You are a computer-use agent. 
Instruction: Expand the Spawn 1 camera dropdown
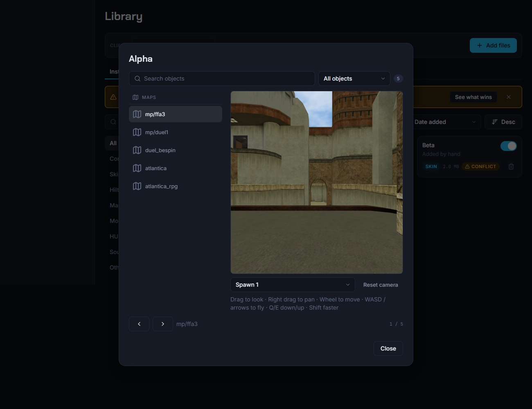click(x=293, y=285)
